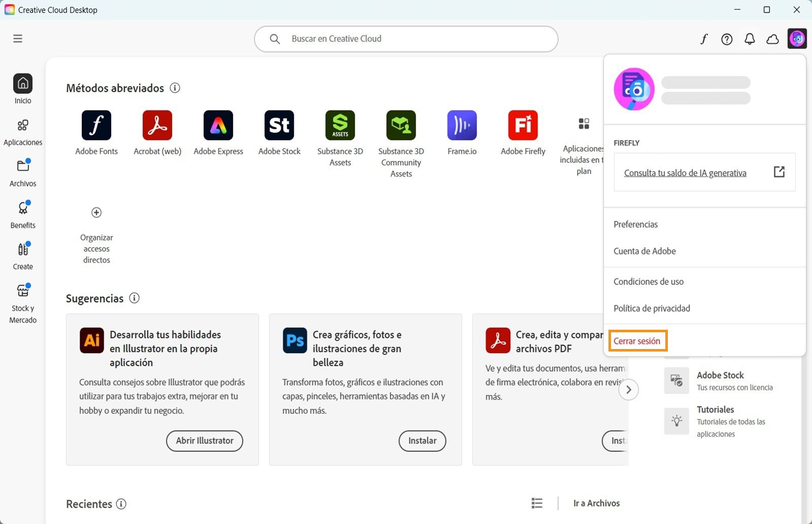The image size is (812, 524).
Task: Switch Recientes to list view
Action: click(x=537, y=503)
